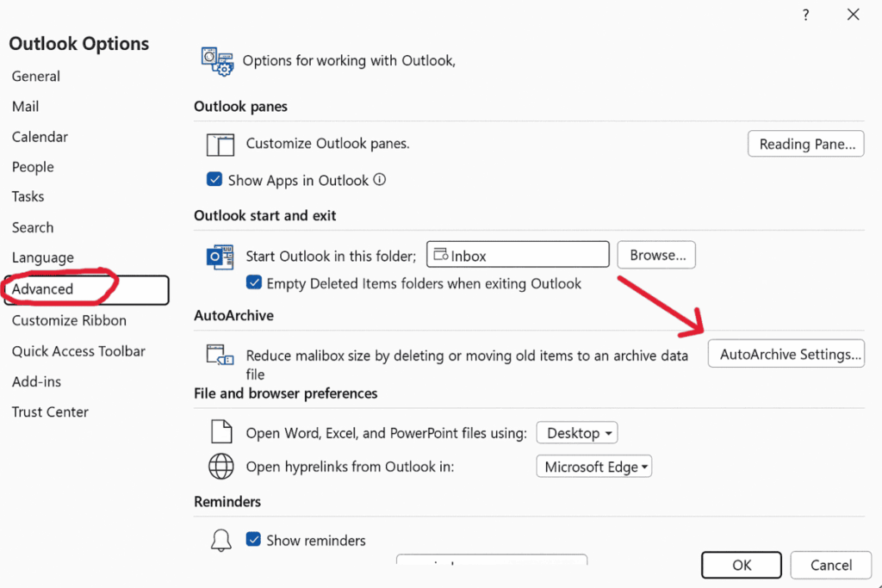Close the Outlook Options dialog with X
The image size is (882, 588).
coord(854,15)
